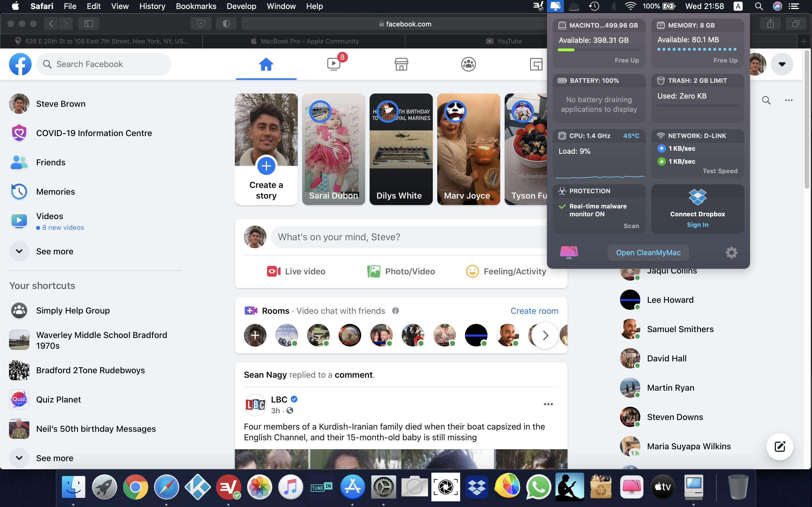This screenshot has height=507, width=812.
Task: Click Open CleanMyMac button
Action: point(648,252)
